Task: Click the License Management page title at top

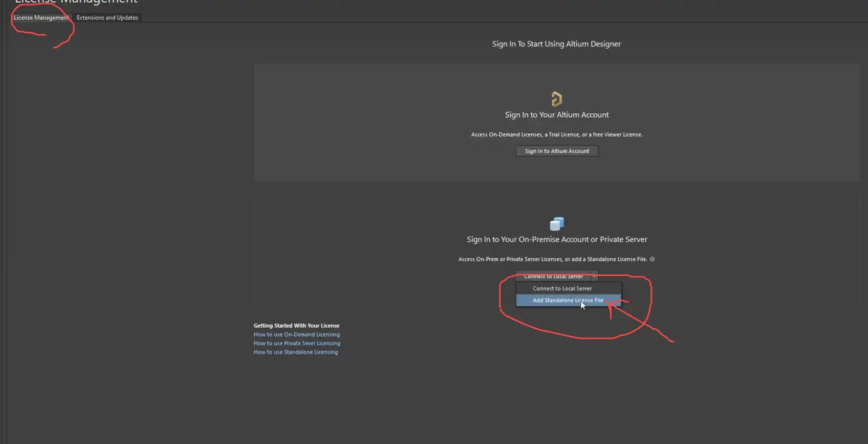Action: 76,2
